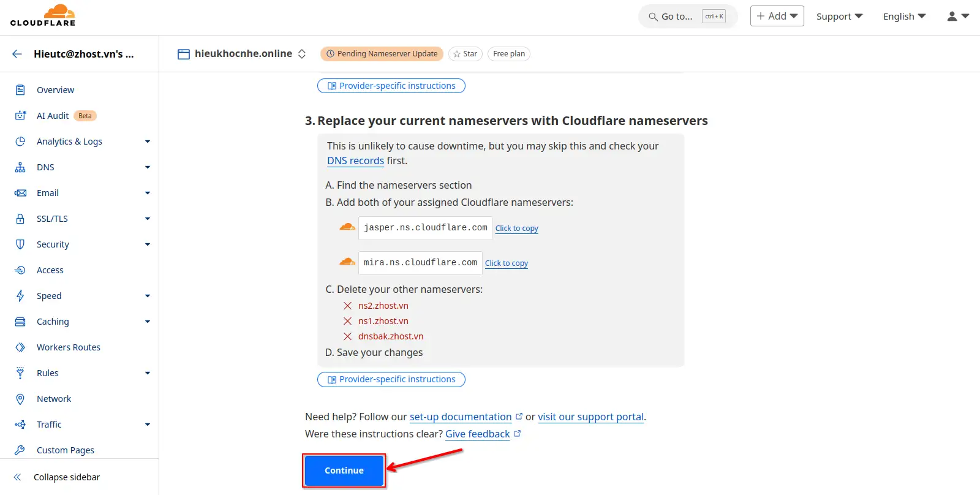Open the Go to search box
This screenshot has height=495, width=980.
(x=687, y=17)
